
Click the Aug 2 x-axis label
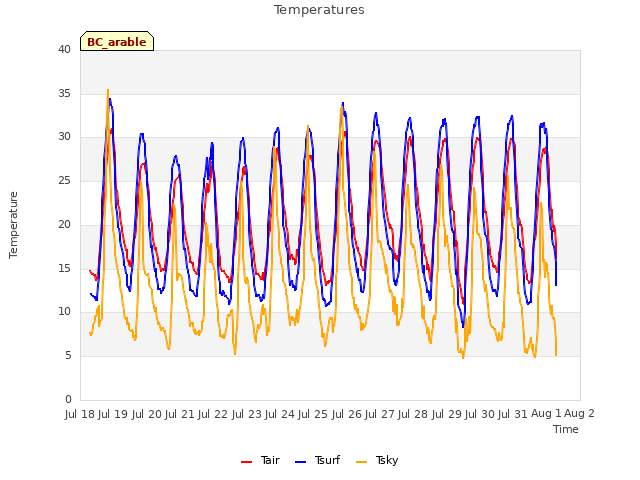(x=579, y=414)
